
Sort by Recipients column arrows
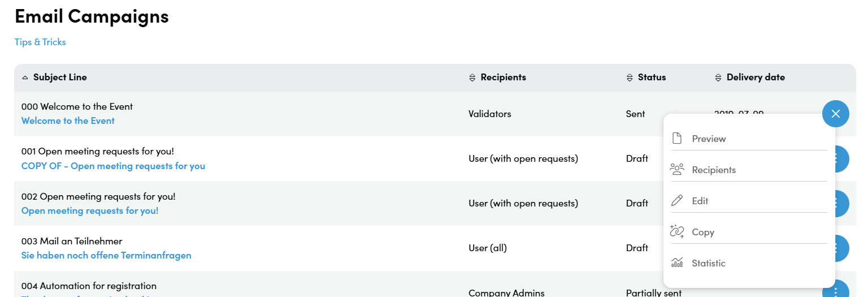[472, 78]
